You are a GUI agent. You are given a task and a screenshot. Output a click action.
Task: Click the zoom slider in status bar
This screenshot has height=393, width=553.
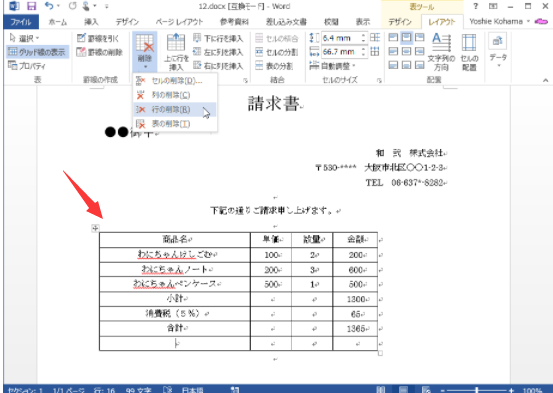coord(476,390)
